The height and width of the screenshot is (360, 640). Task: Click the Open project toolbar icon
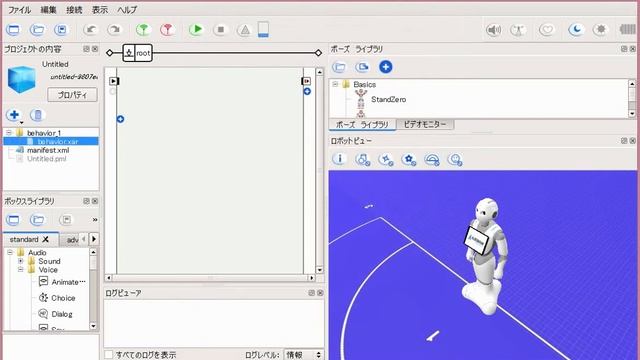pyautogui.click(x=37, y=29)
